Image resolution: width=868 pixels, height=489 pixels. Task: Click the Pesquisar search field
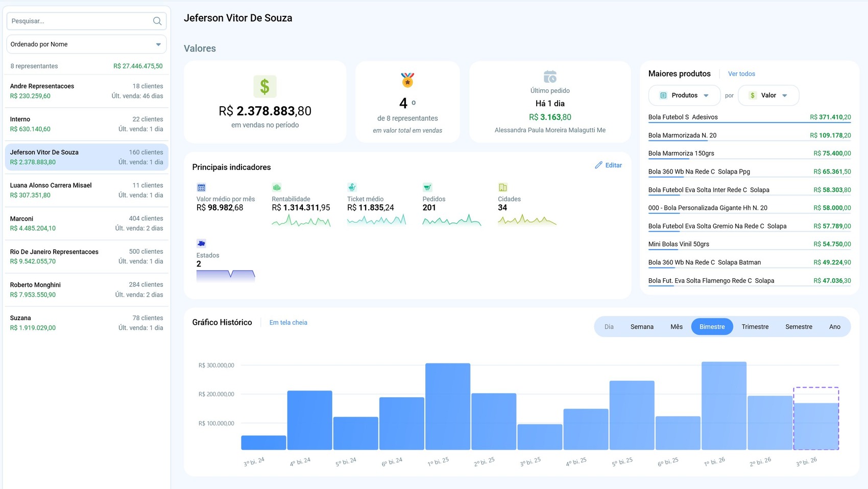tap(86, 21)
